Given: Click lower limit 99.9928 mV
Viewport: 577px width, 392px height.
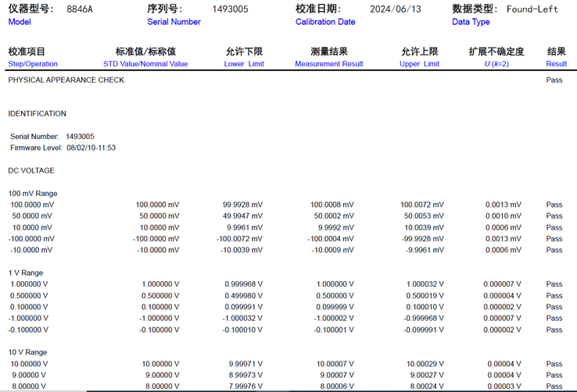Looking at the screenshot, I should [x=242, y=205].
